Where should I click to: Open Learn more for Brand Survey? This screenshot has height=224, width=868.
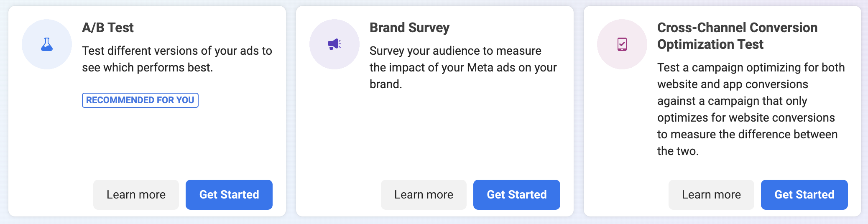click(x=424, y=195)
